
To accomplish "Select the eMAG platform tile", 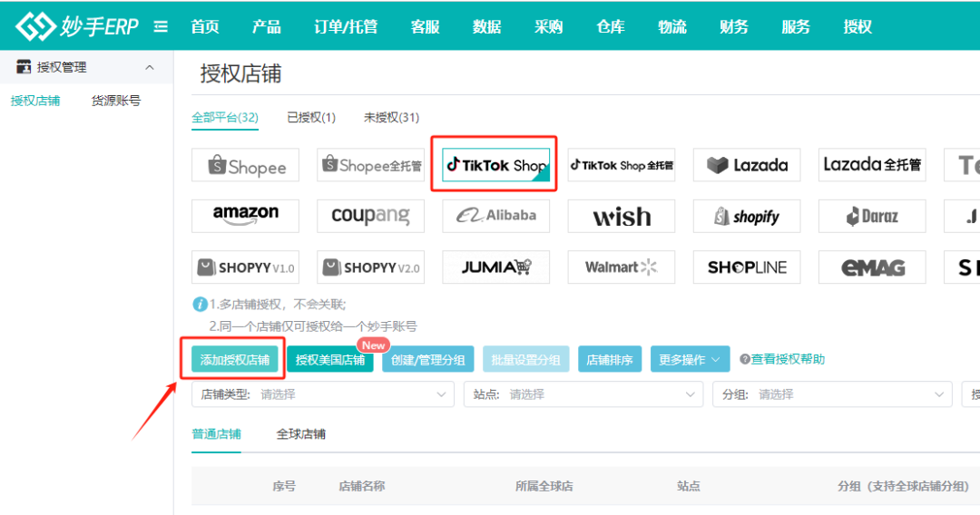I will [x=873, y=267].
